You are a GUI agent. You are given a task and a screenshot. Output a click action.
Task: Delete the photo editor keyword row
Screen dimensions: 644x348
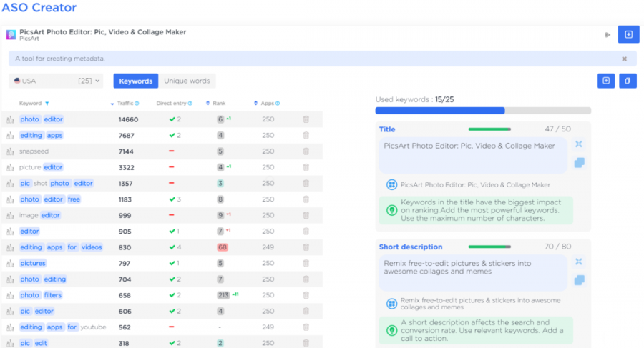pyautogui.click(x=306, y=119)
